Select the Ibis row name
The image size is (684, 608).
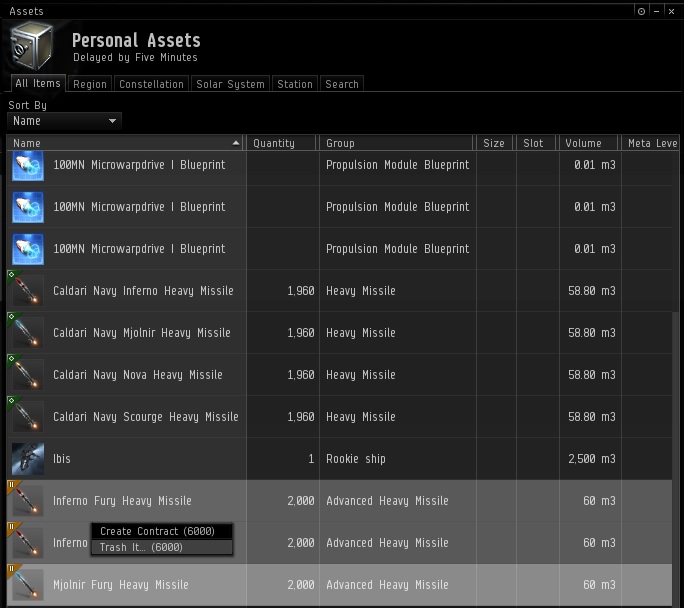point(62,459)
